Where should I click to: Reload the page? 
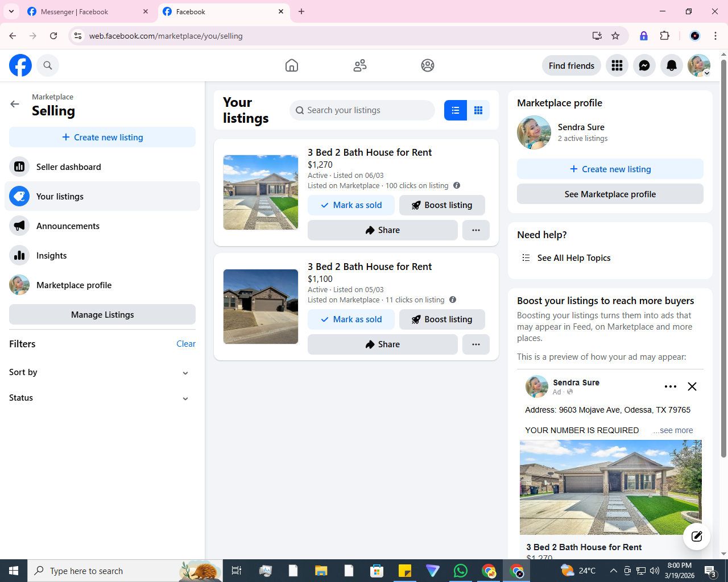click(53, 36)
